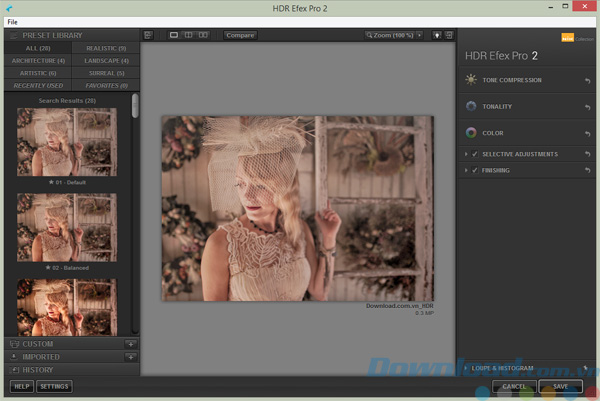Select the single image view icon
The width and height of the screenshot is (600, 401).
pos(174,36)
